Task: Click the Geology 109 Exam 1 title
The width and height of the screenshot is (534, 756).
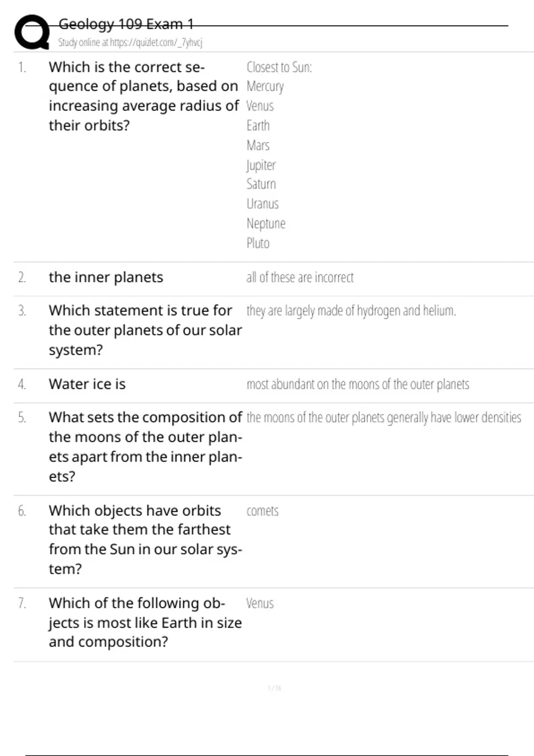Action: [x=126, y=24]
